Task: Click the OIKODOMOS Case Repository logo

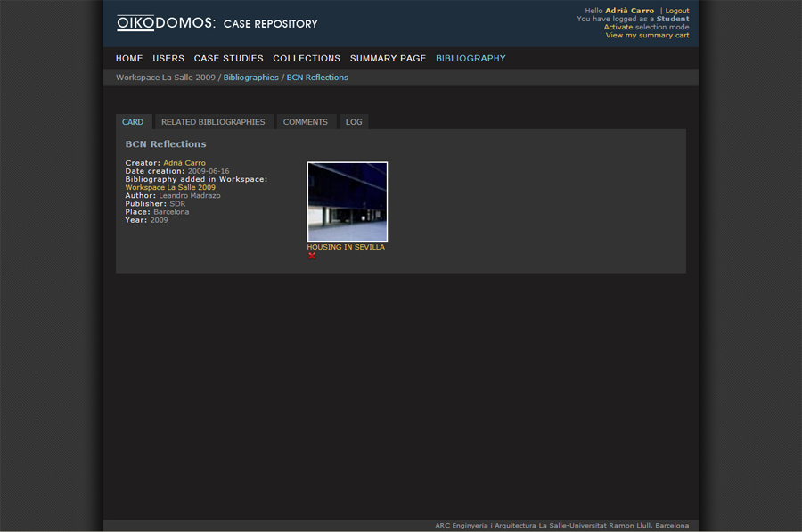Action: 217,23
